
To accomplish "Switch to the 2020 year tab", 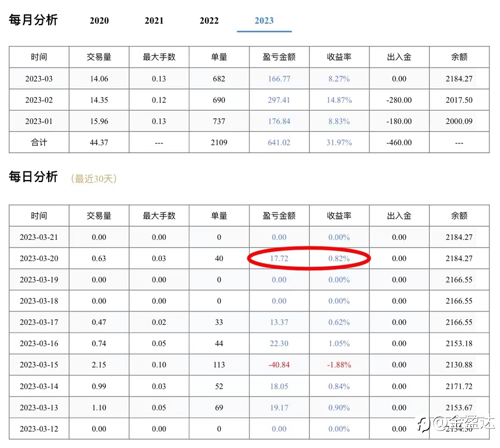I will 99,21.
